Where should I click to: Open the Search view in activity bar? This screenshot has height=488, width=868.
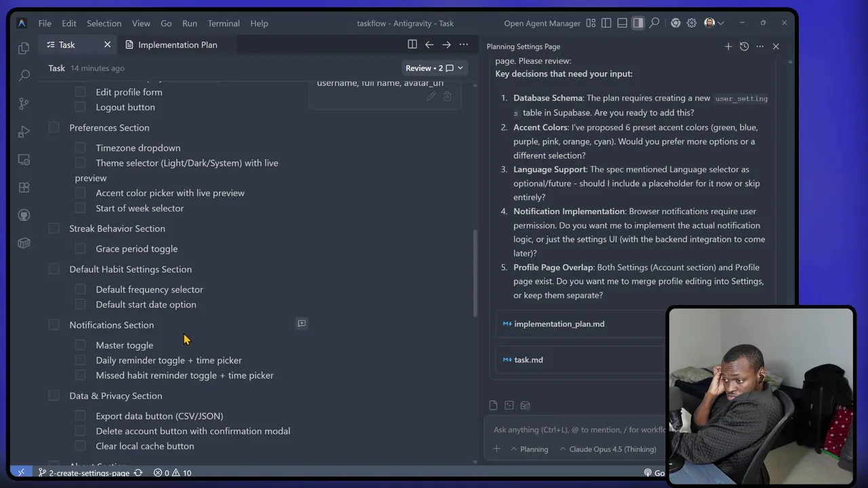click(x=24, y=76)
